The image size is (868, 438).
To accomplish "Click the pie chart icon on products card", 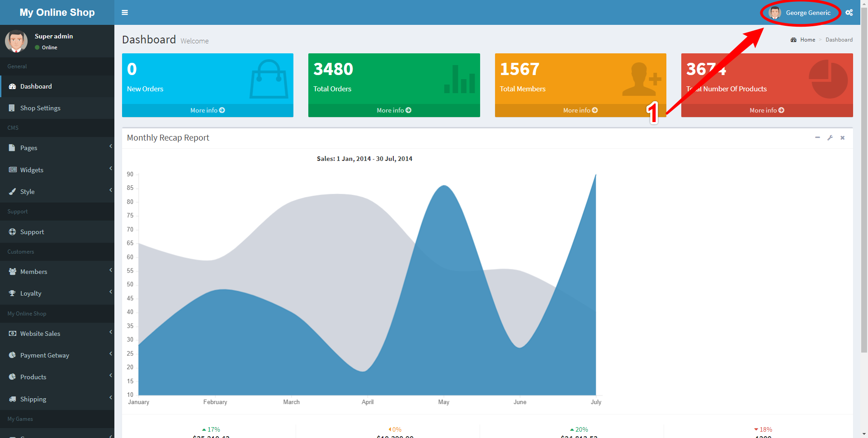I will coord(828,80).
